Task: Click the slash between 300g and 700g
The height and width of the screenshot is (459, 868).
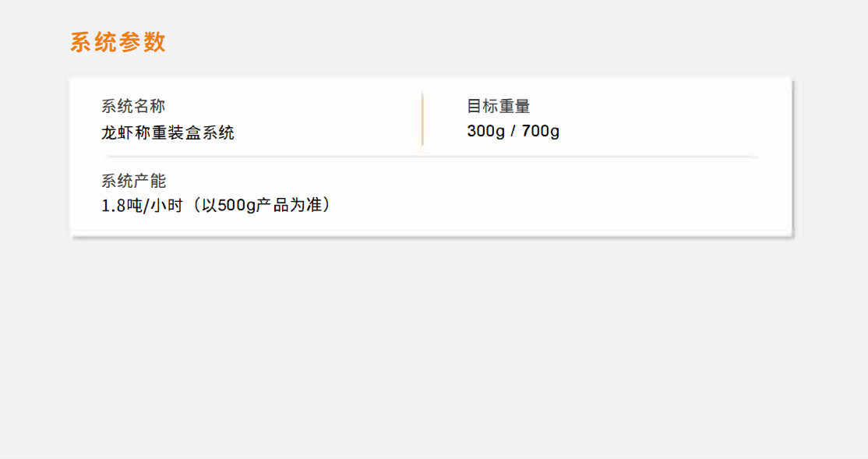Action: click(x=513, y=131)
